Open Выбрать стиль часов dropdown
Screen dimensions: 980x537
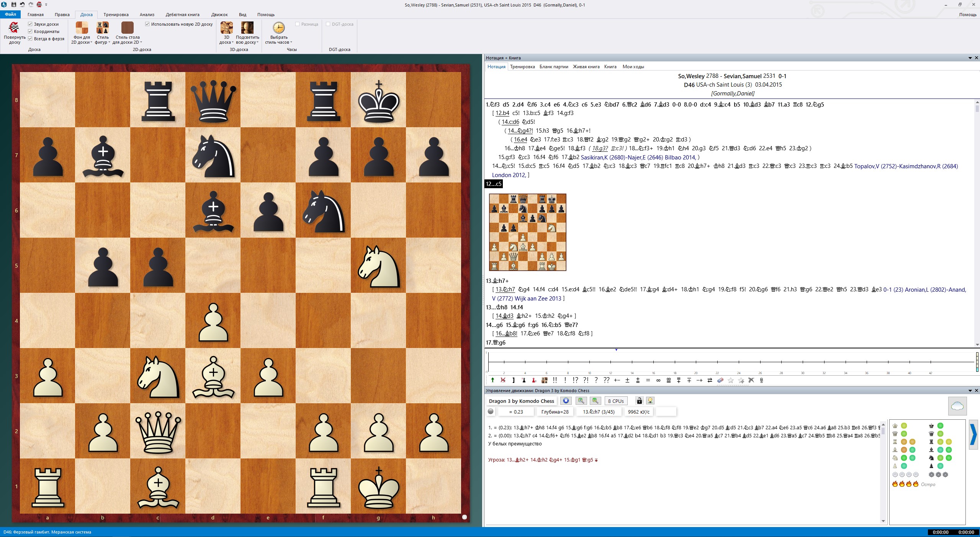pyautogui.click(x=278, y=40)
